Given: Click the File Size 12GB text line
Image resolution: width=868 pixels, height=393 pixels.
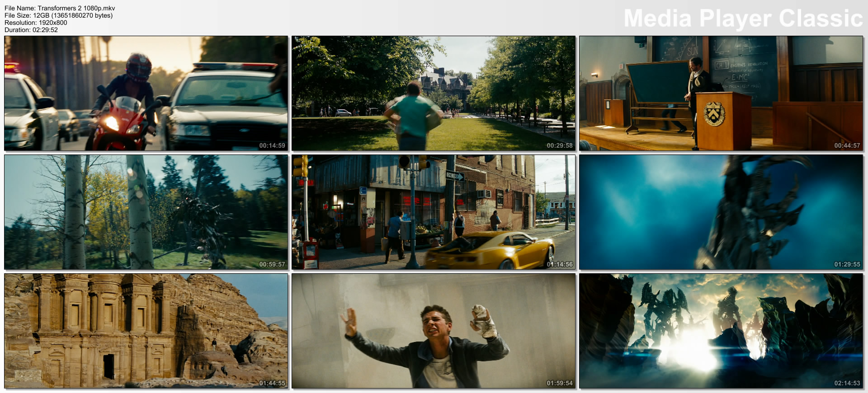Looking at the screenshot, I should coord(58,15).
